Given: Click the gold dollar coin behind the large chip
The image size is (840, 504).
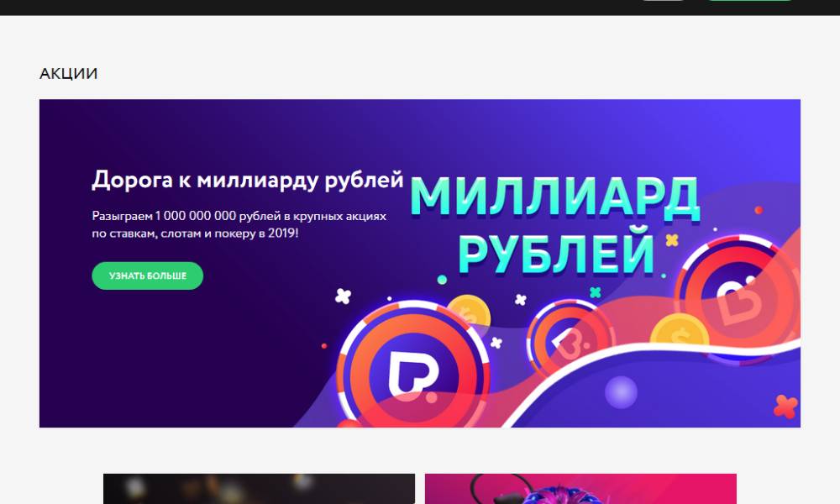Looking at the screenshot, I should click(470, 312).
